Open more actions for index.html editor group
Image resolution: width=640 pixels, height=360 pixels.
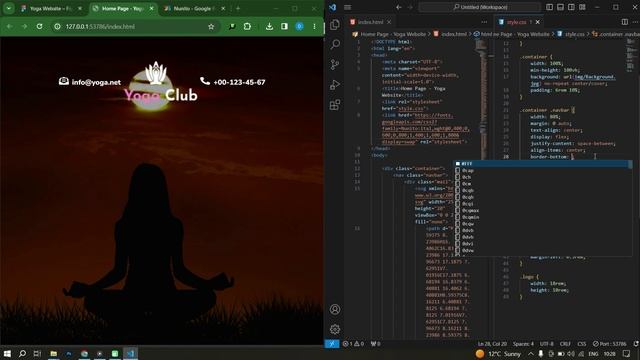coord(484,22)
